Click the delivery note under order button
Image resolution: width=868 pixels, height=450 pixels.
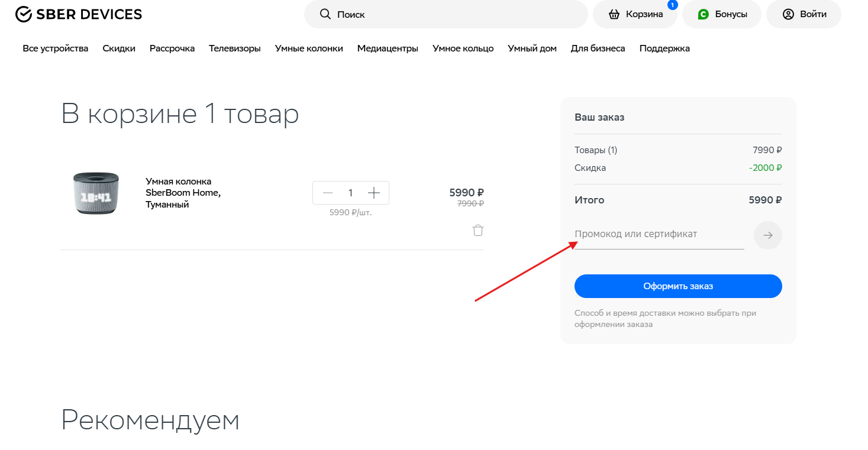666,319
